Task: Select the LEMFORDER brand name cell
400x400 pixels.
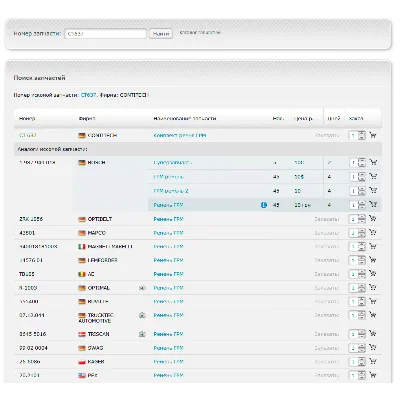Action: (102, 260)
